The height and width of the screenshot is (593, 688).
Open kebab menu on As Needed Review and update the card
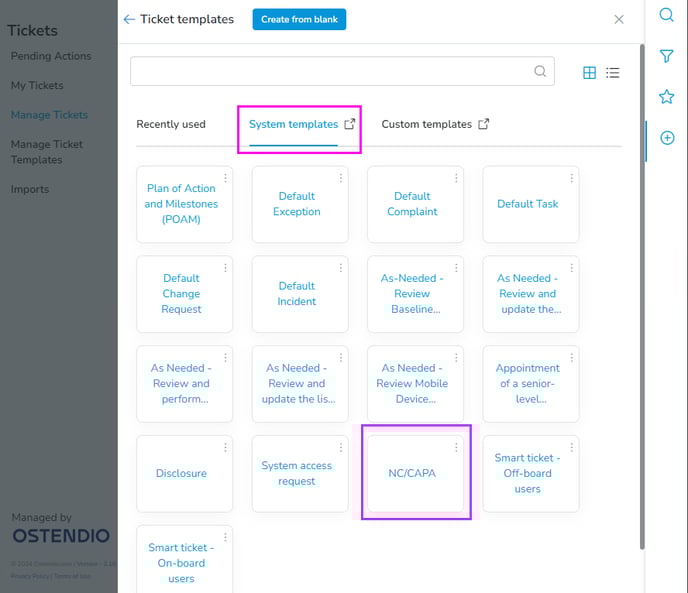point(571,268)
